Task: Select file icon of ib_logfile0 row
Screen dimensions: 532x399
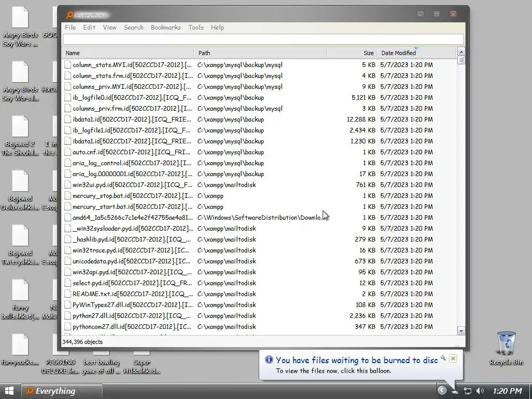Action: click(x=68, y=97)
